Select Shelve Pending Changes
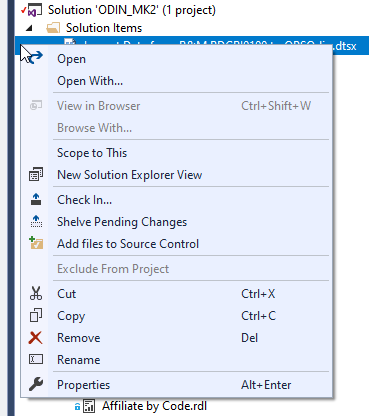This screenshot has width=369, height=416. (x=176, y=222)
